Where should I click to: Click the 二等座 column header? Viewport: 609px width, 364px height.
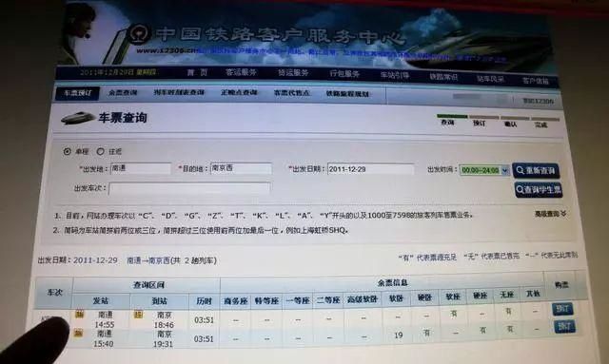(328, 300)
